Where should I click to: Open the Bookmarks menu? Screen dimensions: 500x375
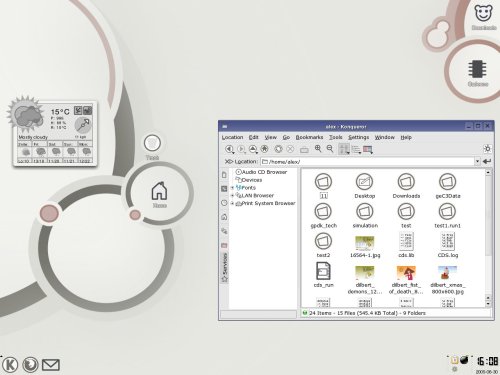pos(309,137)
